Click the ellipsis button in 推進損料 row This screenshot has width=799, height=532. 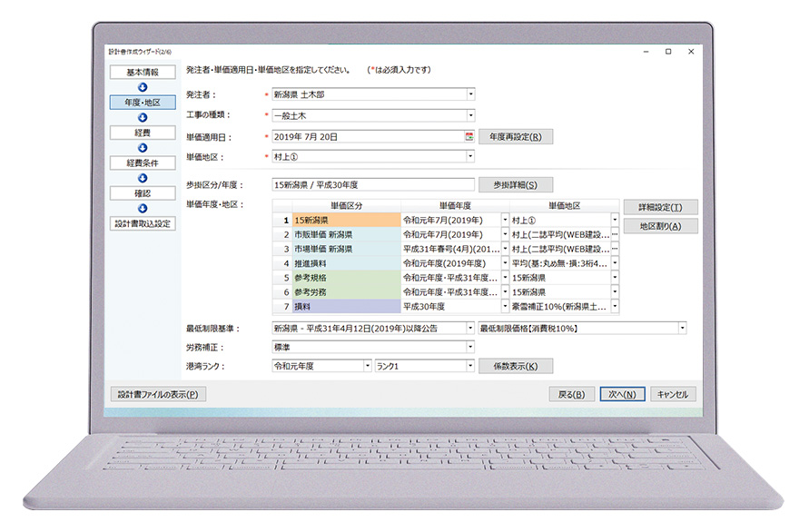click(x=615, y=263)
